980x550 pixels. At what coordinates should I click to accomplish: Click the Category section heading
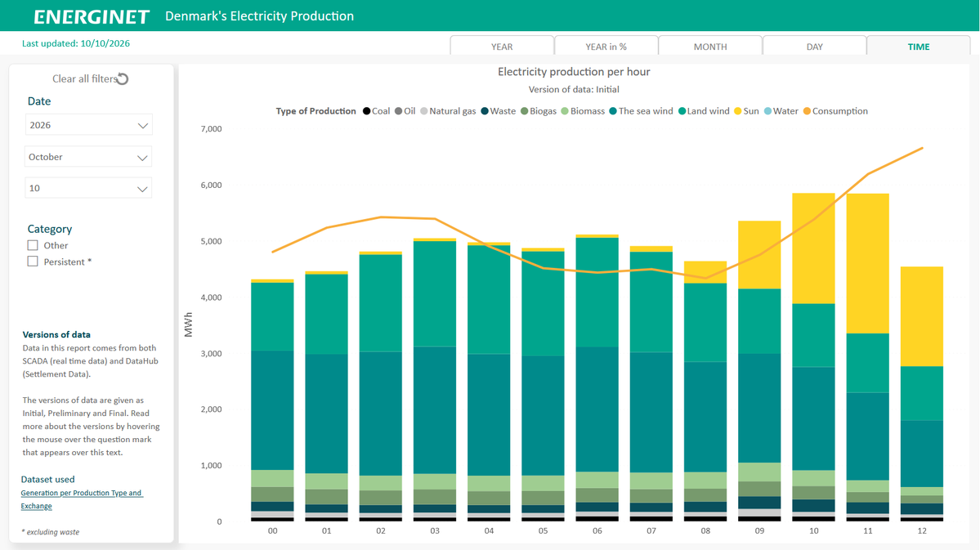click(x=49, y=229)
